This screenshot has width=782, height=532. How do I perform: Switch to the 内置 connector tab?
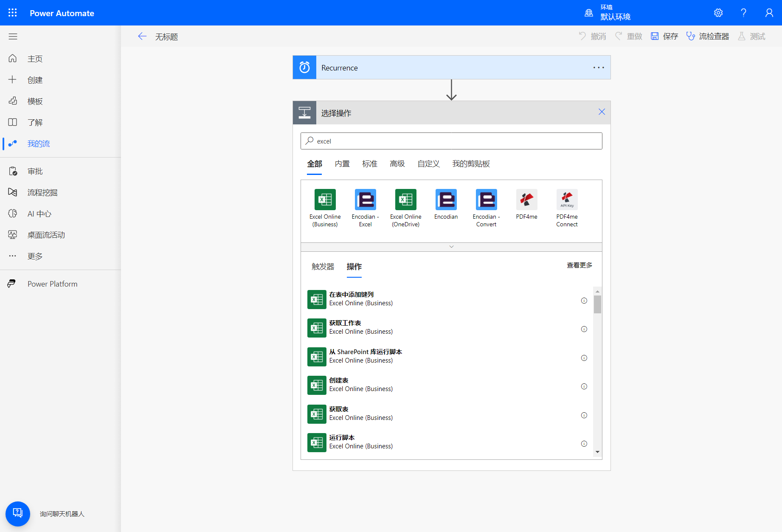pos(342,164)
